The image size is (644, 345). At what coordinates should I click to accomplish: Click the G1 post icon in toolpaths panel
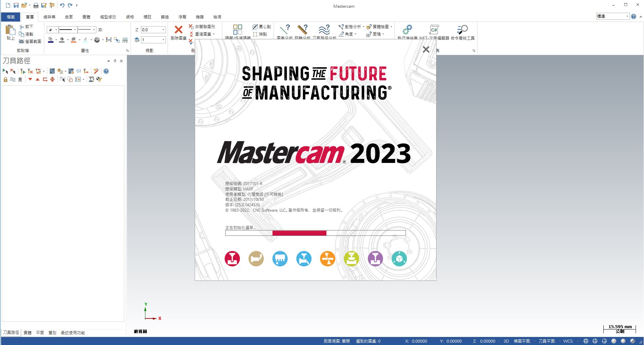79,71
